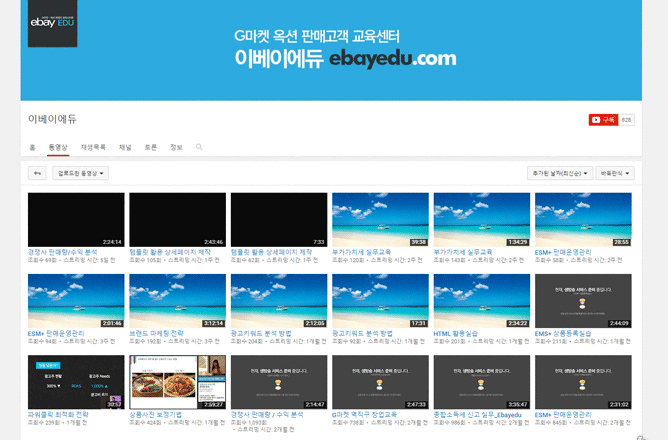This screenshot has width=668, height=440.
Task: Click the eBay EDU channel logo
Action: [x=52, y=23]
